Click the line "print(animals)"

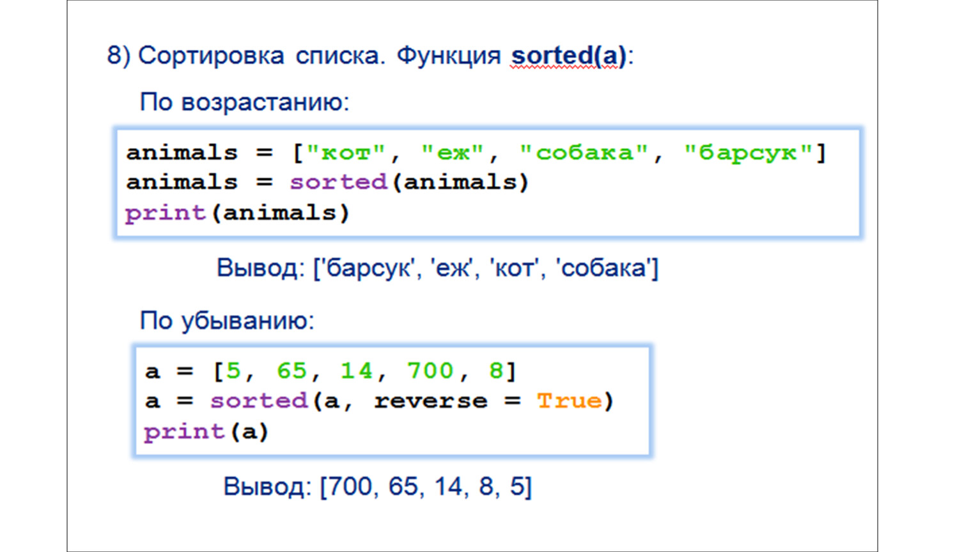tap(237, 213)
